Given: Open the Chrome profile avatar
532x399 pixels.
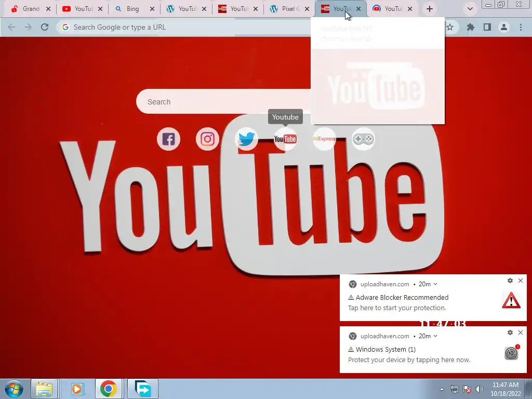Looking at the screenshot, I should pos(504,27).
